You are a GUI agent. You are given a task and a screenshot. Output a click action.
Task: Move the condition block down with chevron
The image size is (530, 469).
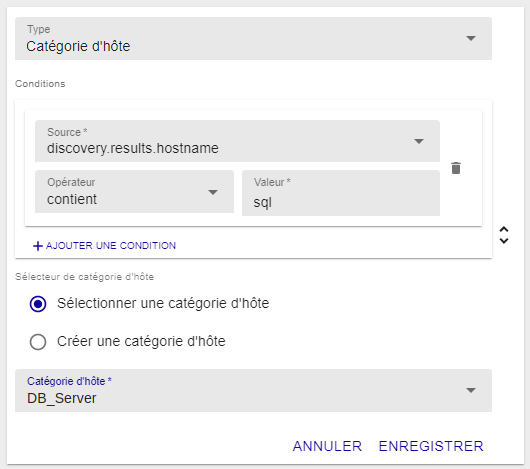pos(504,241)
